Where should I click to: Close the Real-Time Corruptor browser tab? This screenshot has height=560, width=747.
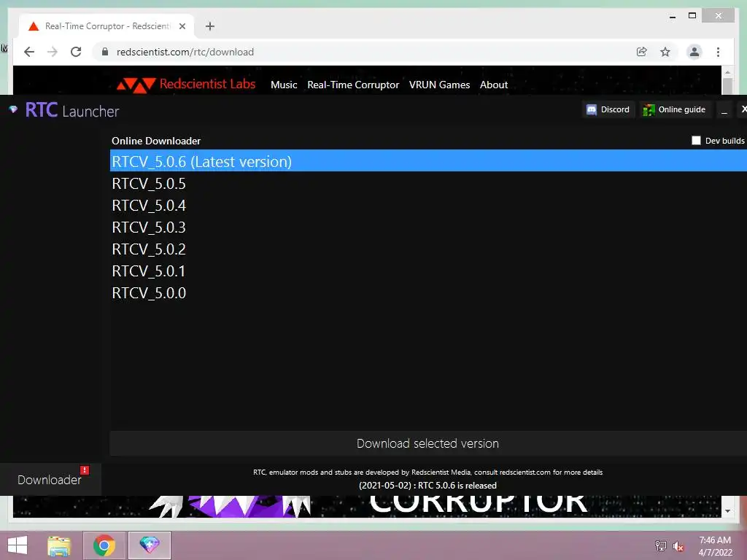pos(182,26)
